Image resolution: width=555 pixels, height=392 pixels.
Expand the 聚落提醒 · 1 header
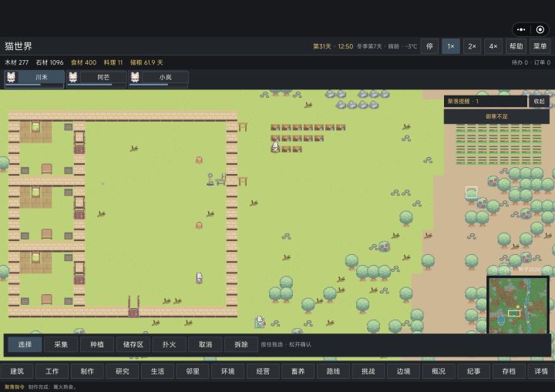pyautogui.click(x=486, y=101)
